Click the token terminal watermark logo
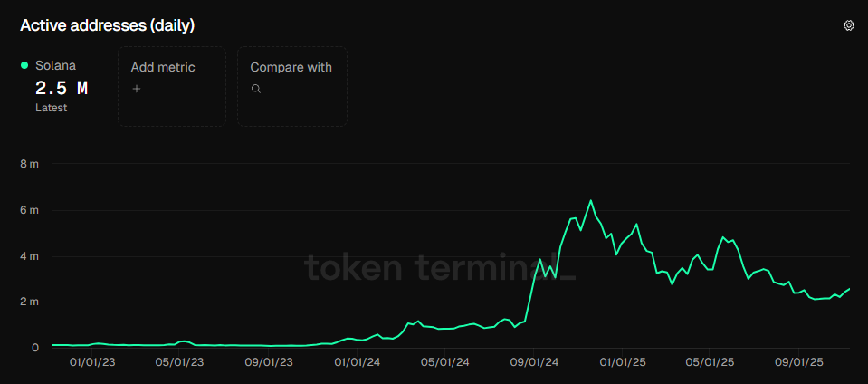 point(439,268)
